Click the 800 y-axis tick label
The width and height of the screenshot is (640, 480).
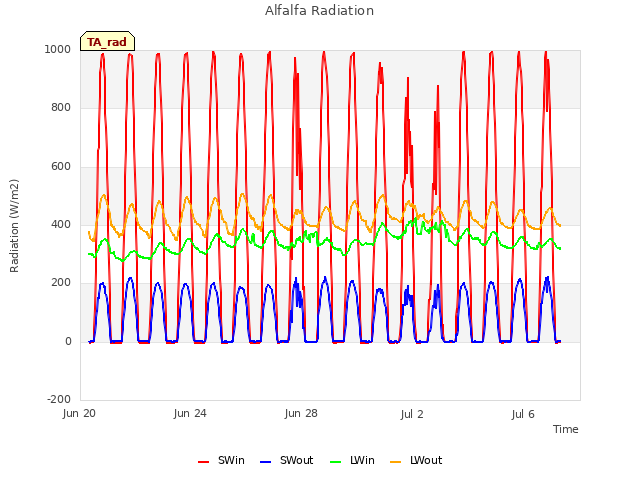(61, 108)
